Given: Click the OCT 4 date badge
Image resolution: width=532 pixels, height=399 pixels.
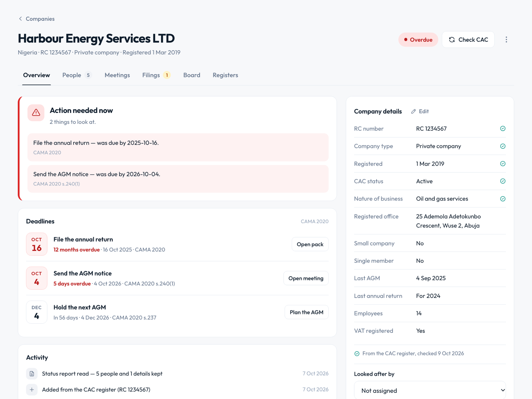Looking at the screenshot, I should click(36, 278).
